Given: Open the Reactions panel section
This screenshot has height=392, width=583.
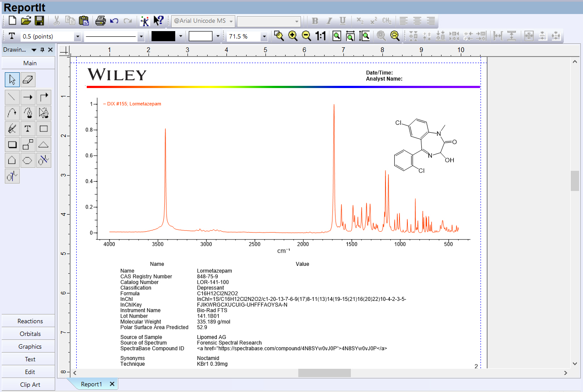Looking at the screenshot, I should pos(30,321).
